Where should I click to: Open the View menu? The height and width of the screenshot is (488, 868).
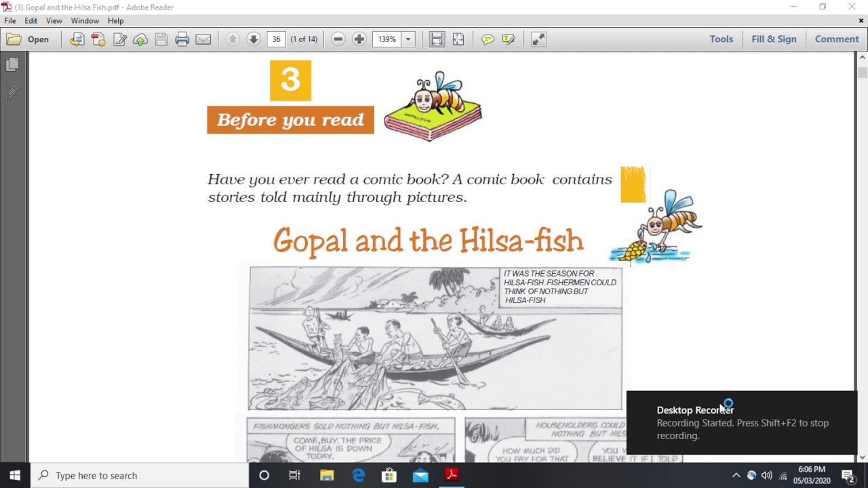point(54,21)
